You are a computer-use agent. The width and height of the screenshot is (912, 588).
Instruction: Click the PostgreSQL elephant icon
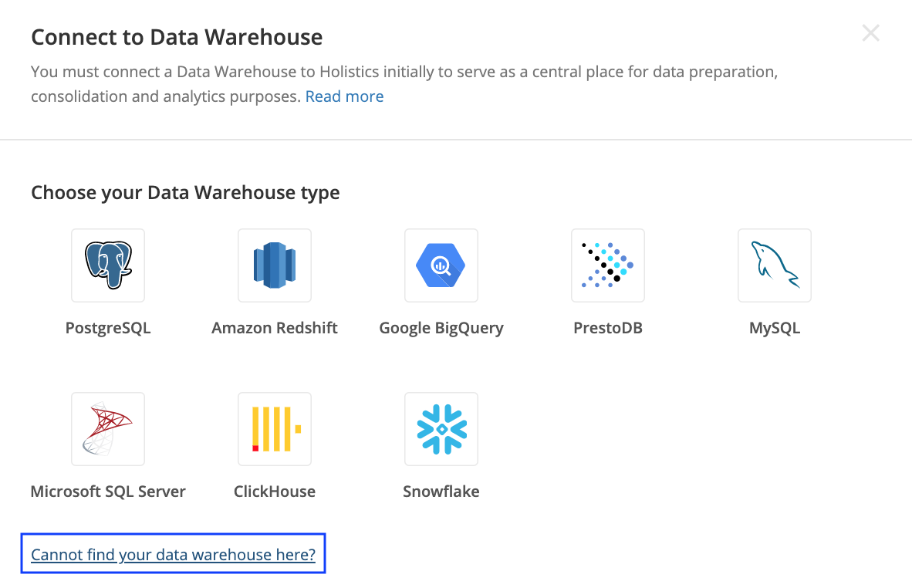(108, 265)
